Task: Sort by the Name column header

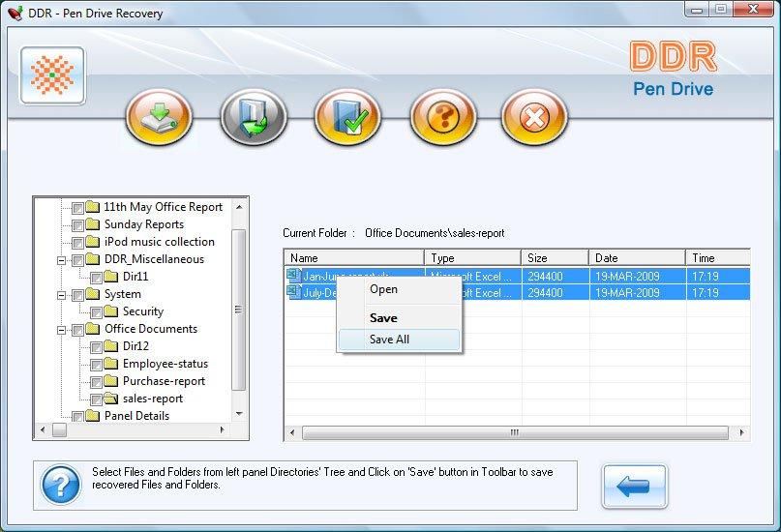Action: coord(354,258)
